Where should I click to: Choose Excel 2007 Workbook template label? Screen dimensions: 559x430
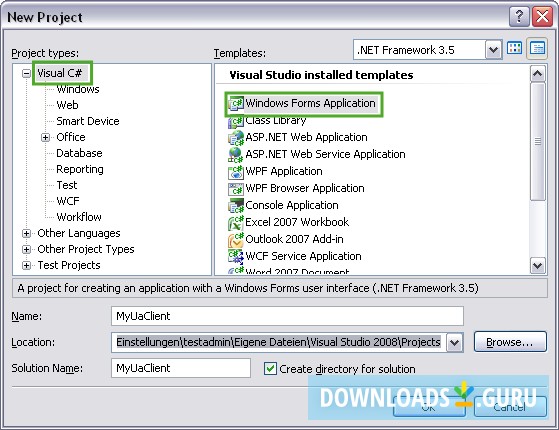297,222
